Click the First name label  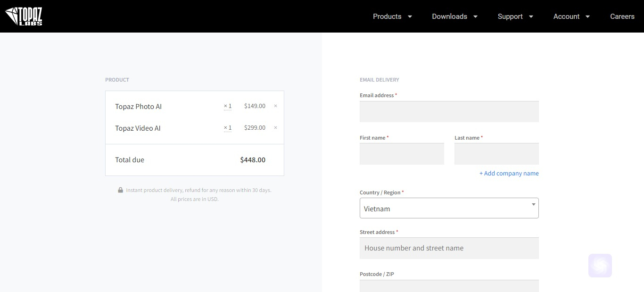pyautogui.click(x=374, y=138)
